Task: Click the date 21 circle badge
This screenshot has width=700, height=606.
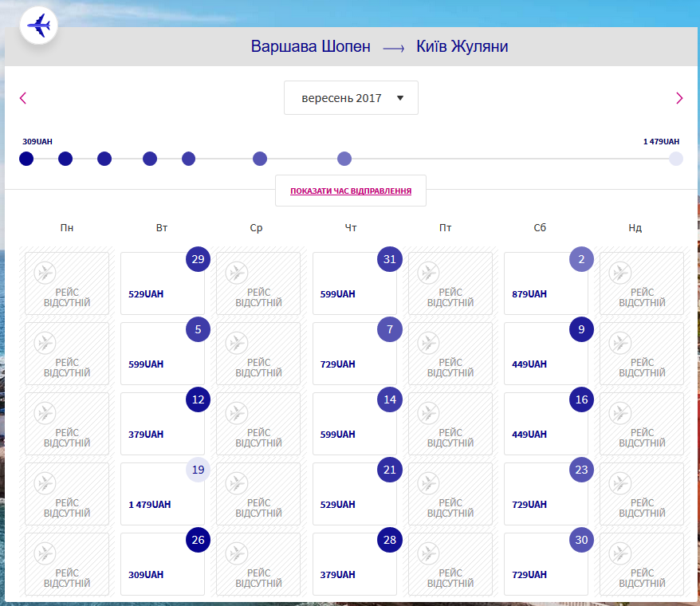Action: (389, 470)
